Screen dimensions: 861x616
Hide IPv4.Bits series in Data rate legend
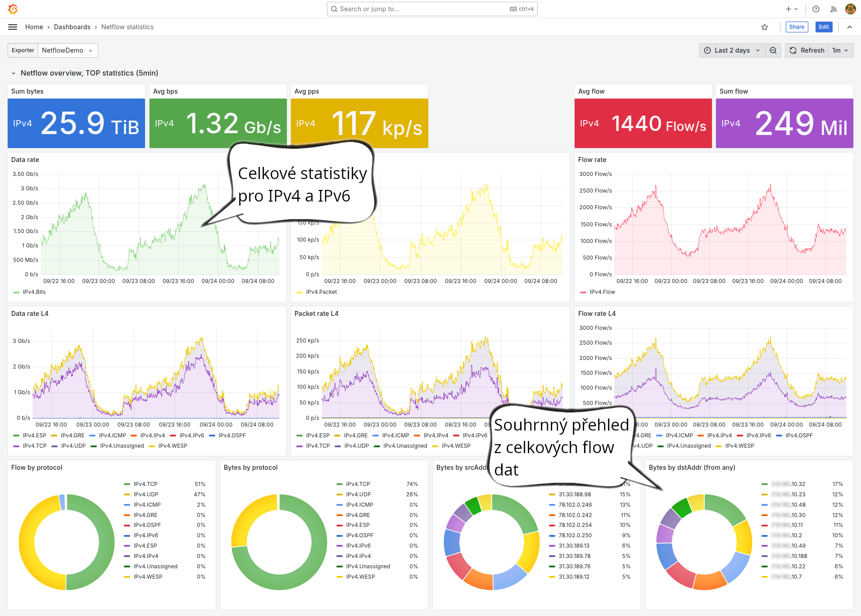coord(33,292)
